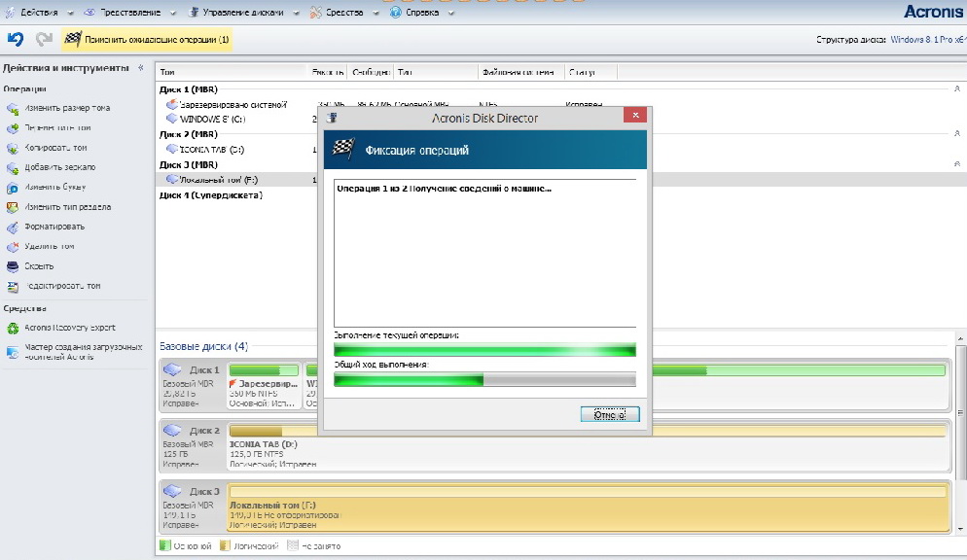Collapse the 'Диск 1 (MBR)' group chevron
This screenshot has height=560, width=967.
pos(957,89)
